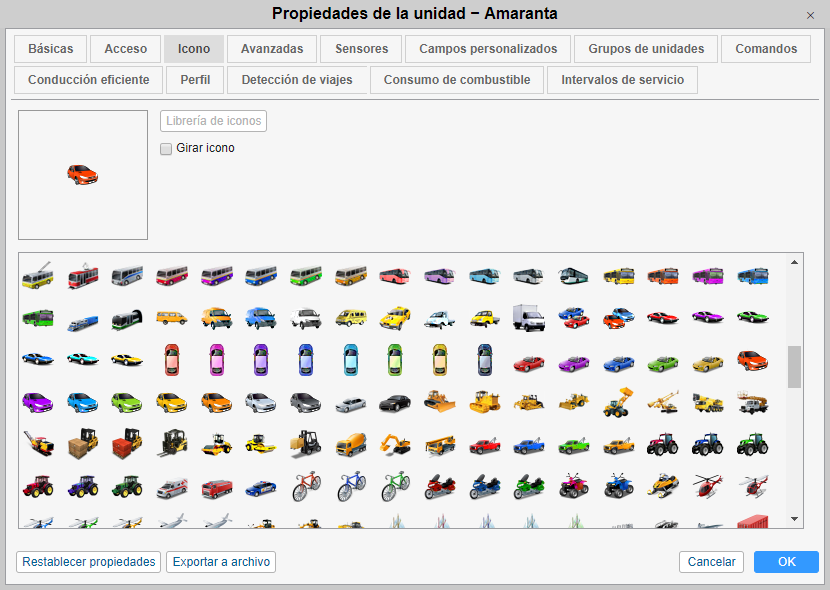Click the icon list scrollbar up arrow

(795, 262)
